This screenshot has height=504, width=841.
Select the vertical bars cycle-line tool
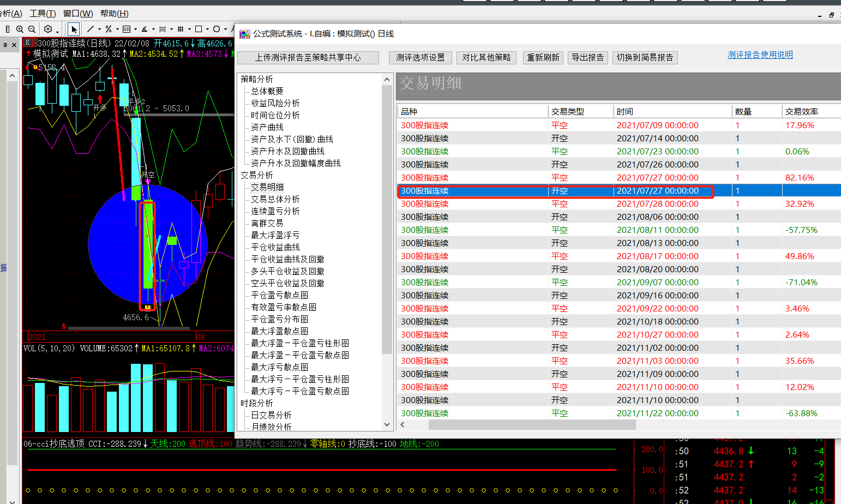[x=127, y=29]
